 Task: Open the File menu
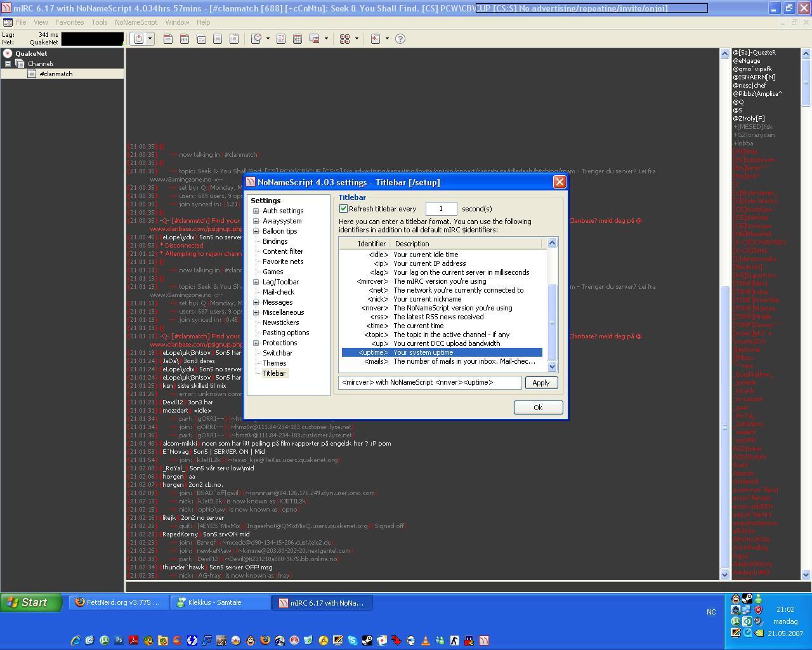point(21,22)
